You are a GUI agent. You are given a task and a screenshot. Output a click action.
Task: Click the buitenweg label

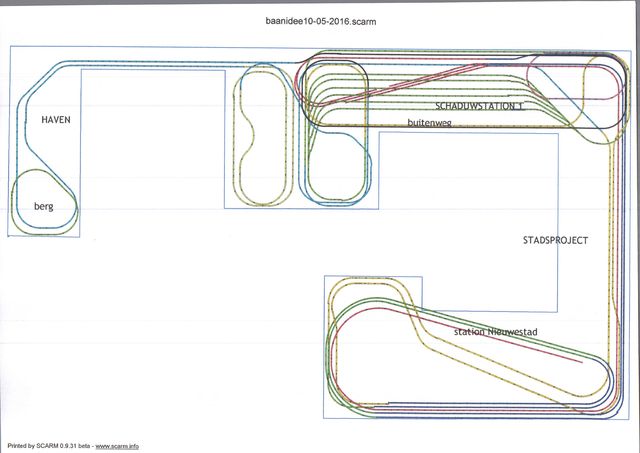coord(429,122)
